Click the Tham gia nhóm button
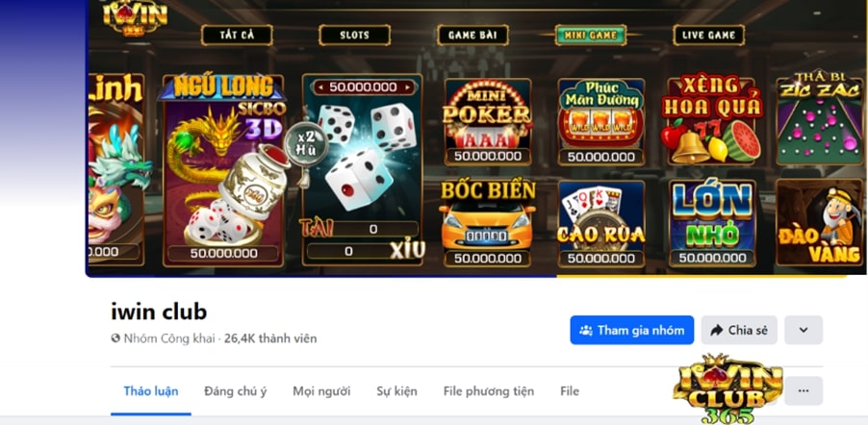The width and height of the screenshot is (868, 425). click(x=631, y=331)
